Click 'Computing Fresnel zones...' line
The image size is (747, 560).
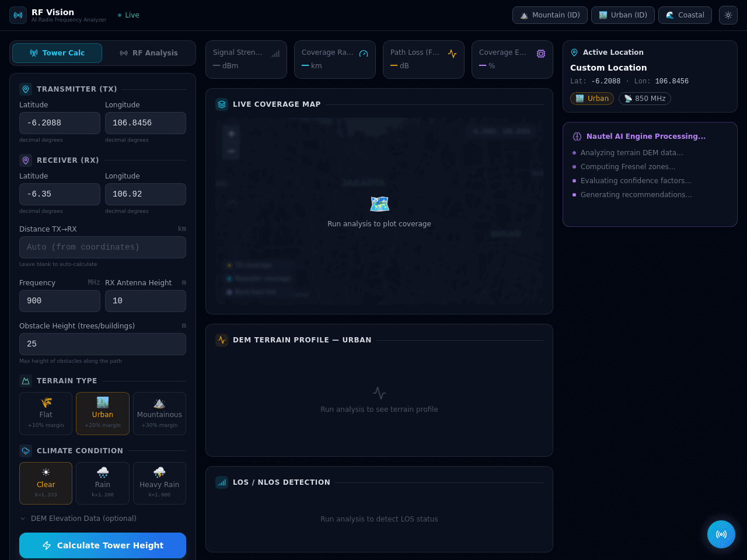pos(628,167)
